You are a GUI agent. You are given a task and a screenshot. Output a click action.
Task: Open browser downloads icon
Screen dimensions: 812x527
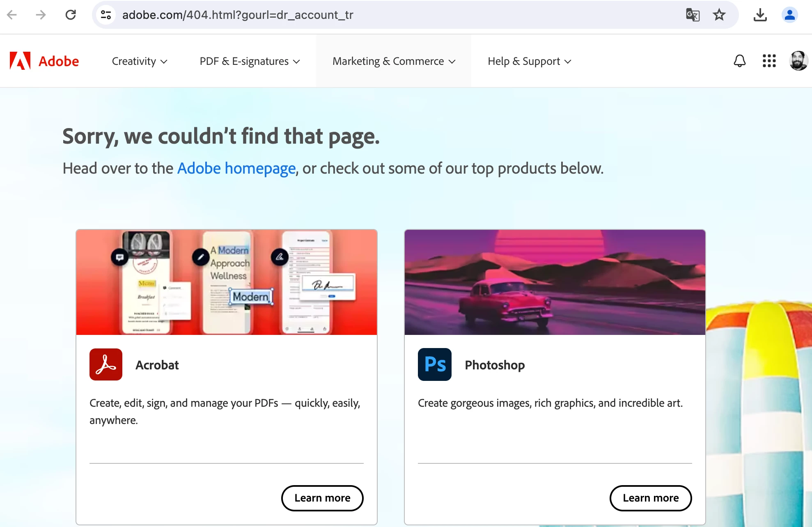point(760,15)
